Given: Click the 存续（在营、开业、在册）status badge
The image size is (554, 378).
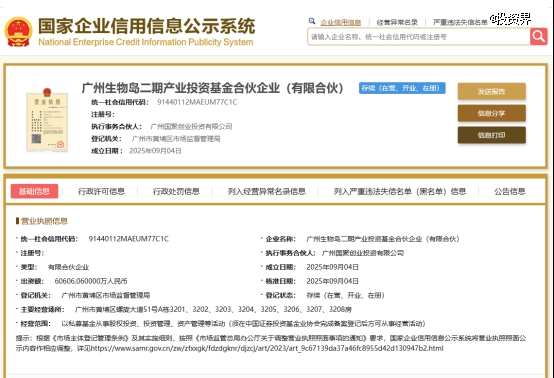Looking at the screenshot, I should (x=402, y=88).
